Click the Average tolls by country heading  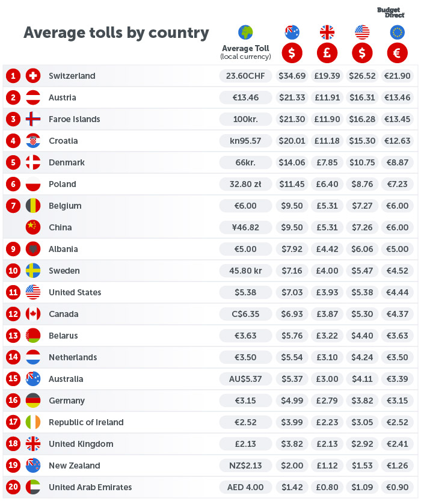(x=116, y=32)
